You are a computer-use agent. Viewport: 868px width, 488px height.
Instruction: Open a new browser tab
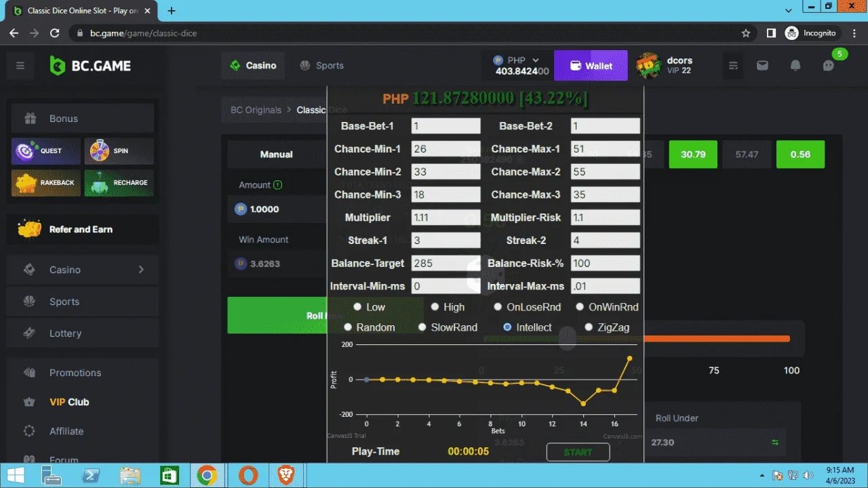click(x=172, y=11)
